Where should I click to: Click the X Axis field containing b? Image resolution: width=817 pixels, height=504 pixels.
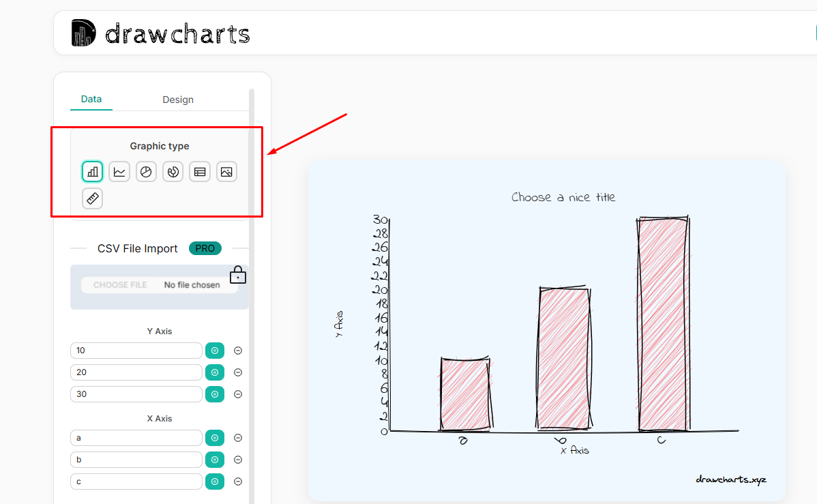[x=136, y=460]
